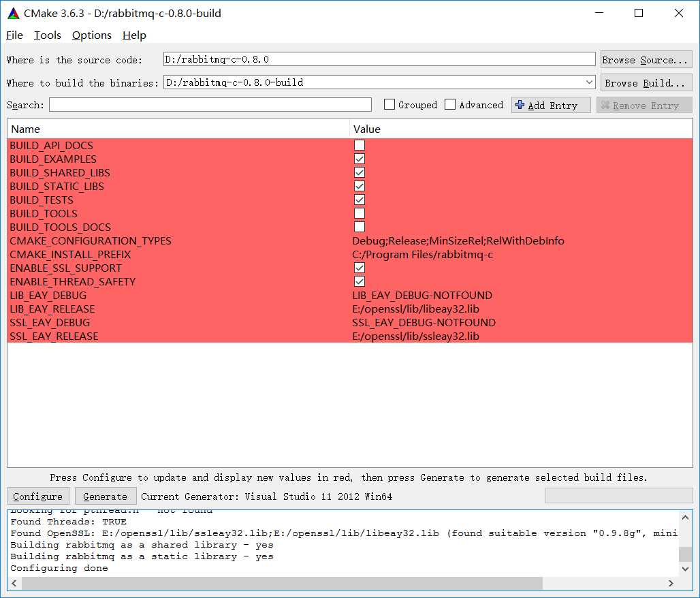Enable the BUILD_API_DOCS checkbox

coord(360,145)
